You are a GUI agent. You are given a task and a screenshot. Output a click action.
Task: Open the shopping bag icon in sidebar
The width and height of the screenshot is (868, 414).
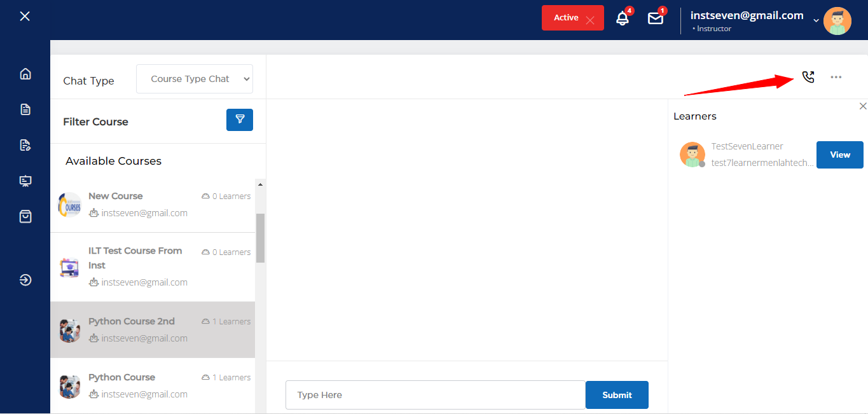(x=25, y=217)
